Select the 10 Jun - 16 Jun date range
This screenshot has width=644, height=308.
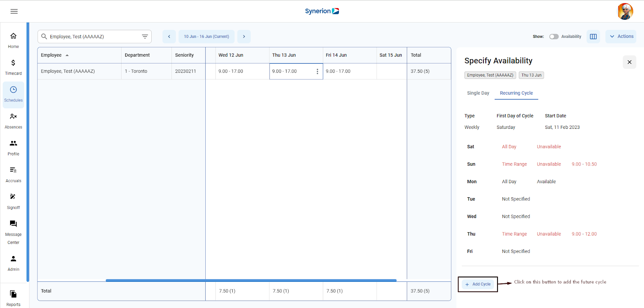206,36
